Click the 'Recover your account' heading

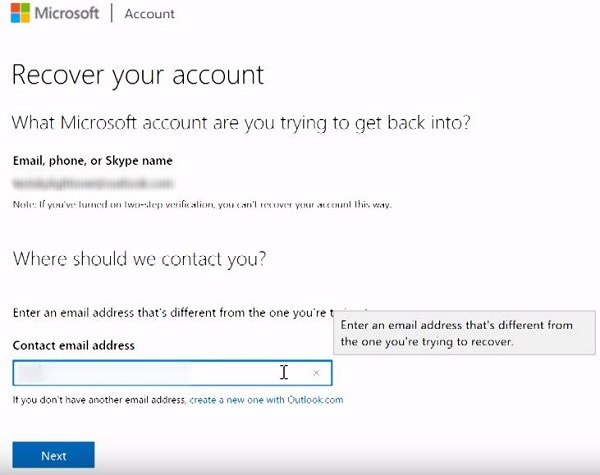tap(138, 75)
